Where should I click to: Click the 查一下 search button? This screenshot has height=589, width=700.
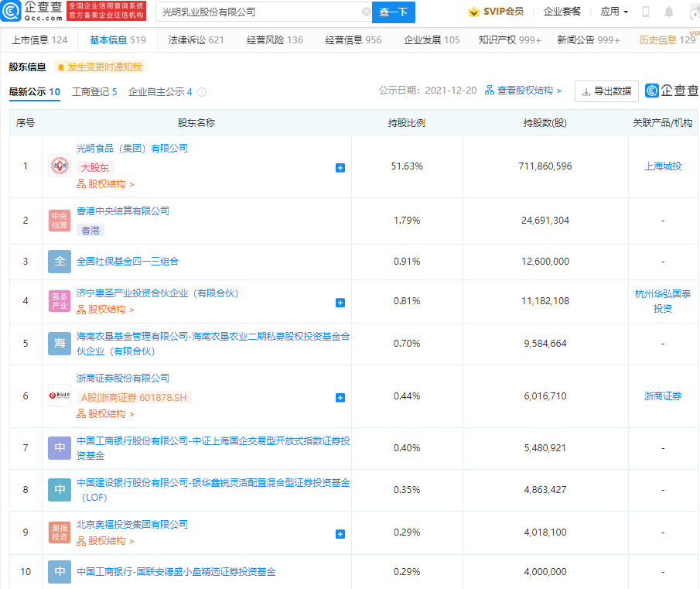click(394, 12)
